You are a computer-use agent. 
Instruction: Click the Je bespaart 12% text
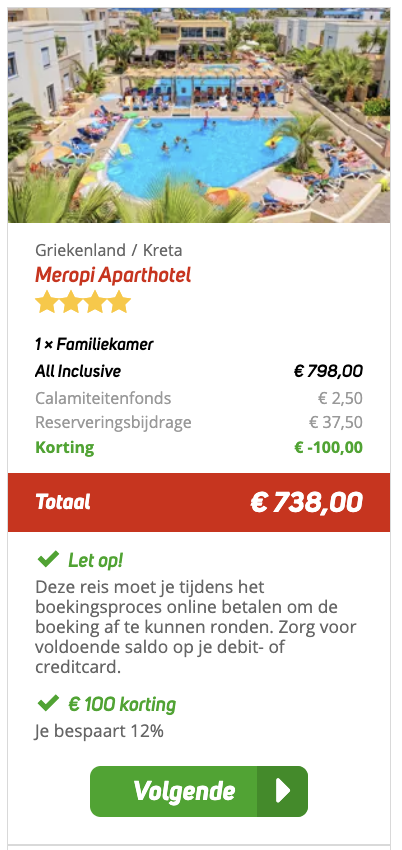tap(99, 731)
